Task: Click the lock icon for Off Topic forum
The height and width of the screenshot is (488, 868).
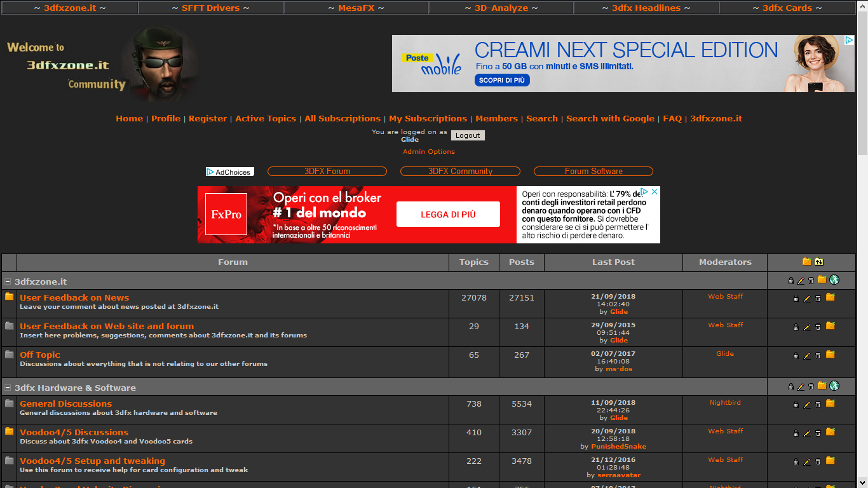Action: 796,356
